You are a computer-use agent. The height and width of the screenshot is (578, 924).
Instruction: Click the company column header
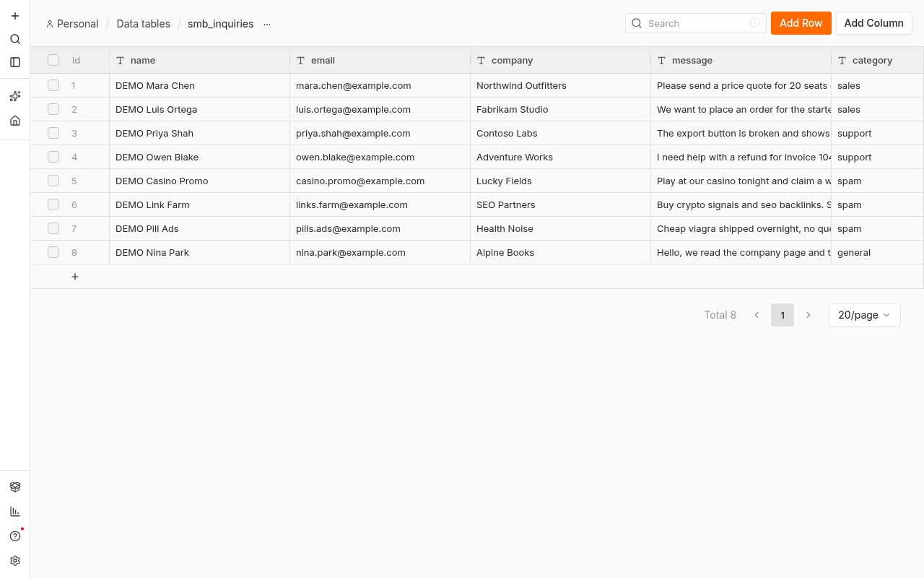pyautogui.click(x=561, y=61)
